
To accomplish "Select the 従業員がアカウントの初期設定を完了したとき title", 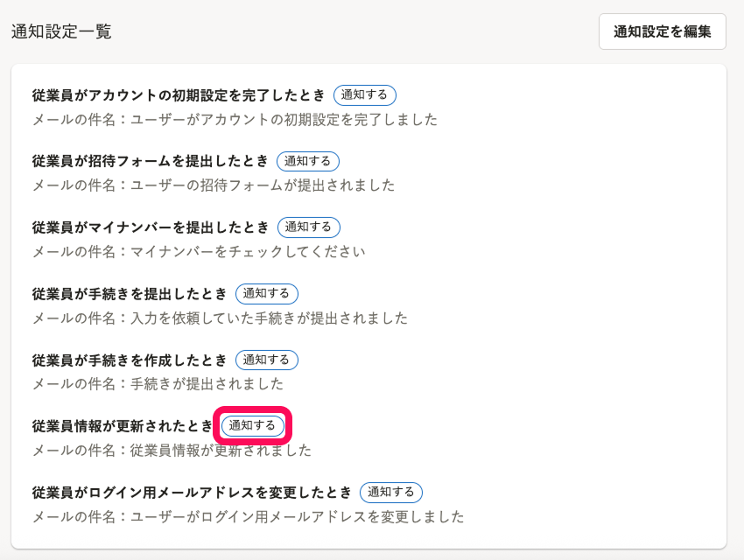I will tap(179, 95).
